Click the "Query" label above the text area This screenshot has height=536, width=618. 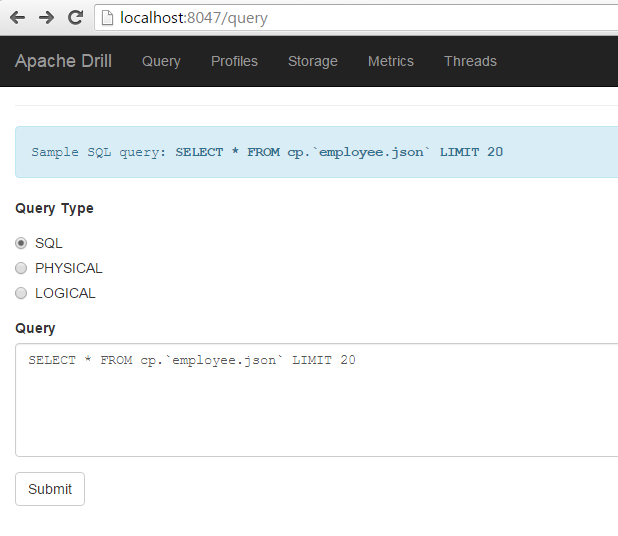pos(35,328)
